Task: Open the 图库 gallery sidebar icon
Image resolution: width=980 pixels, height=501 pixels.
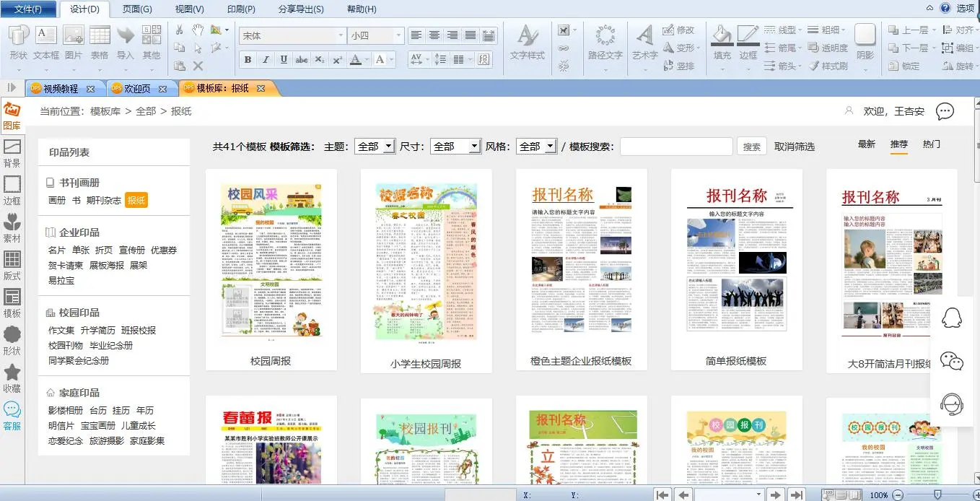Action: [12, 114]
